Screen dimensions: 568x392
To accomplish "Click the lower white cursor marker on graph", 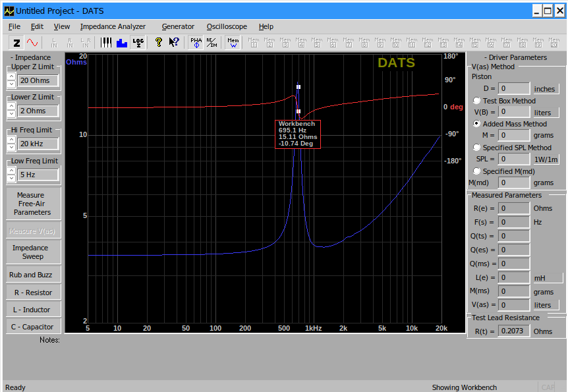I will point(298,111).
